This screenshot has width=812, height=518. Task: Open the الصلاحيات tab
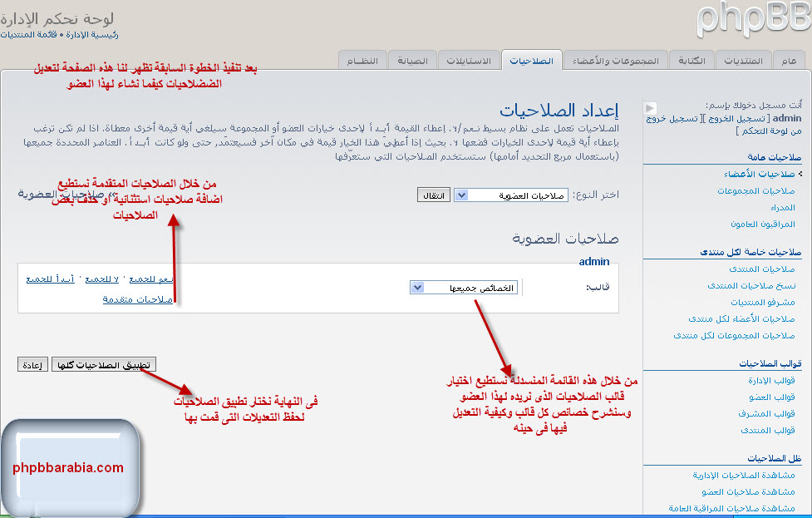pyautogui.click(x=531, y=61)
